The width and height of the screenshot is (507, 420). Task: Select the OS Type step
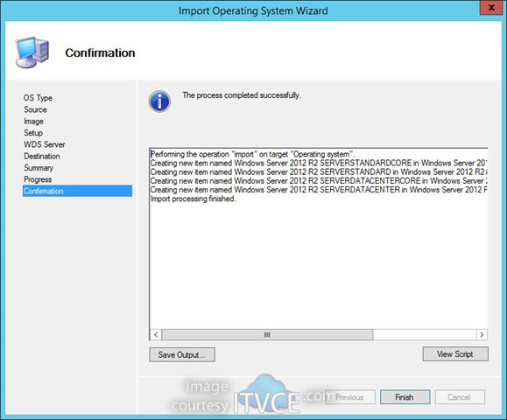38,98
